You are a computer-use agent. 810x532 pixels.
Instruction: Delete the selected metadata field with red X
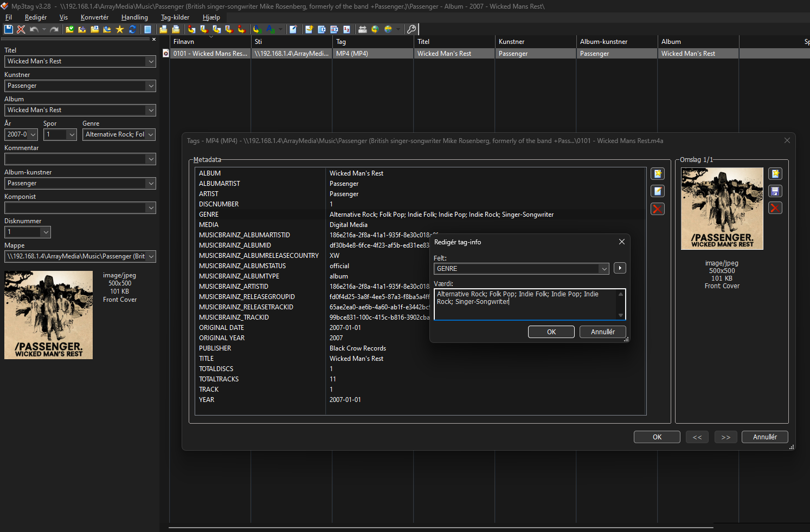[658, 209]
